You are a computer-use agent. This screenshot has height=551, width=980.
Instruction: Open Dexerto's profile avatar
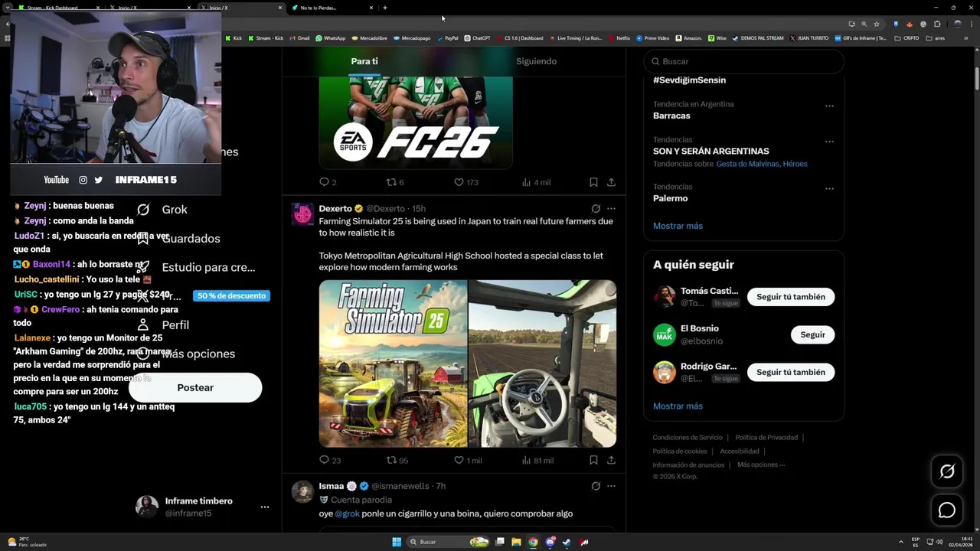[303, 214]
